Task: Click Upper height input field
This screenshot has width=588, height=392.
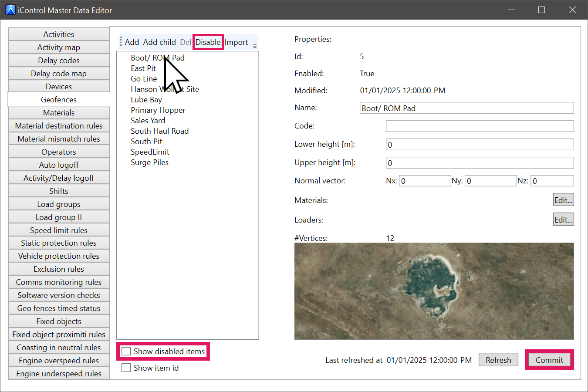Action: pyautogui.click(x=480, y=163)
